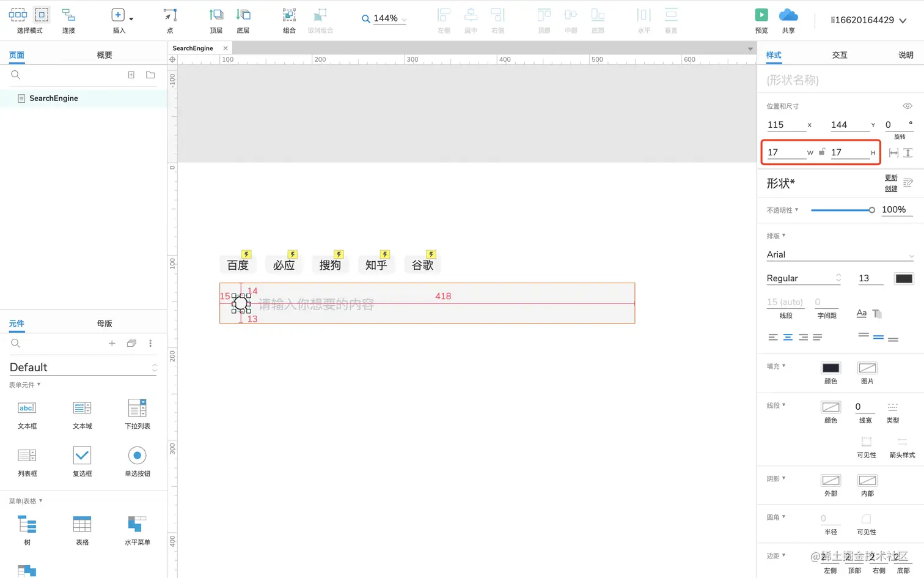Search pages with the magnifier icon
This screenshot has width=924, height=578.
(16, 75)
